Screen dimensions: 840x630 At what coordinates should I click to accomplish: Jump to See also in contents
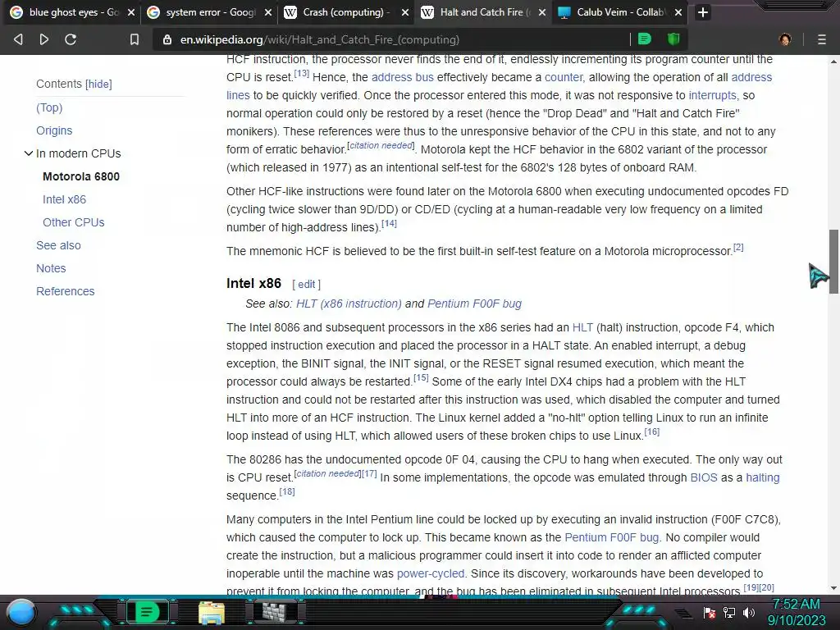[58, 245]
